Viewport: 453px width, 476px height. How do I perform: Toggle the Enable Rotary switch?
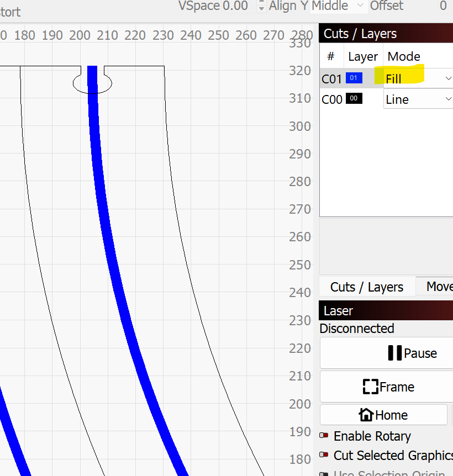pyautogui.click(x=324, y=436)
